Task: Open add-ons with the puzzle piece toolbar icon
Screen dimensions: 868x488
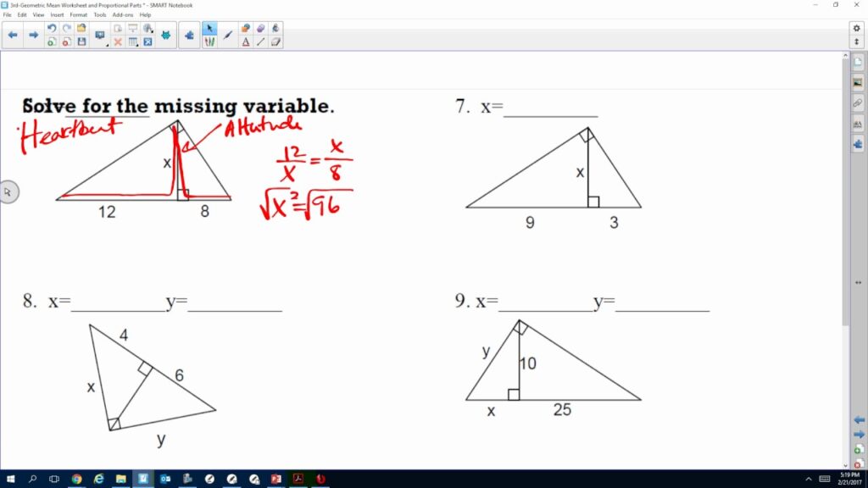Action: [x=189, y=35]
